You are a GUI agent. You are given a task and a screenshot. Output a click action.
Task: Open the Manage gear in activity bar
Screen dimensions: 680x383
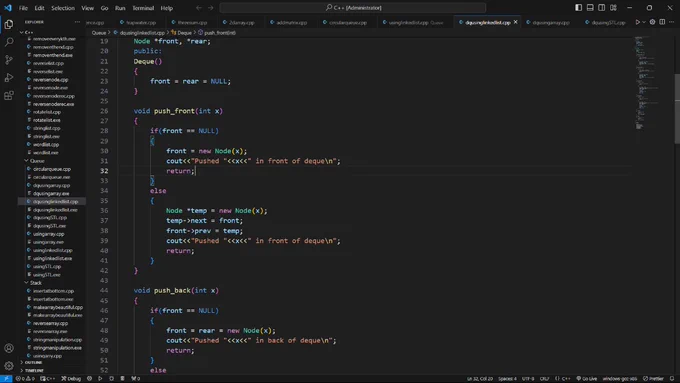(9, 366)
